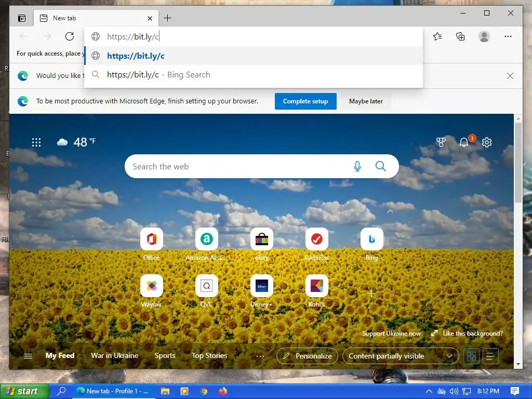Click in the address bar field
This screenshot has height=399, width=532.
254,37
